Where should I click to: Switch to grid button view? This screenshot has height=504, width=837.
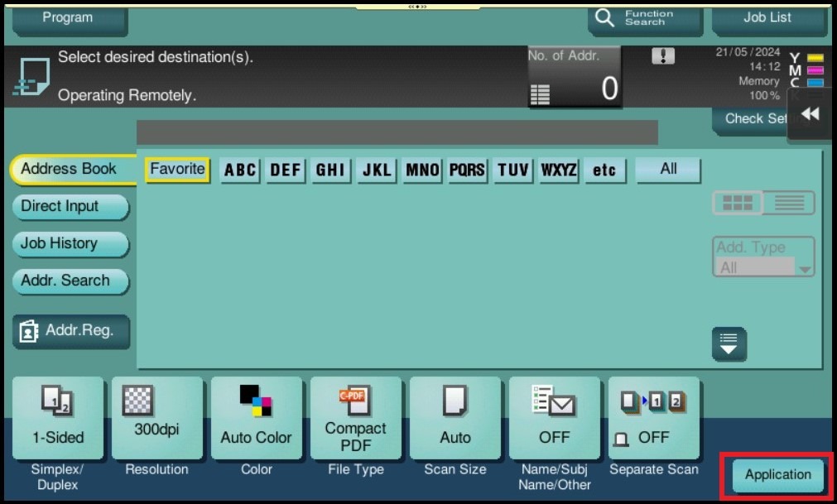coord(737,203)
